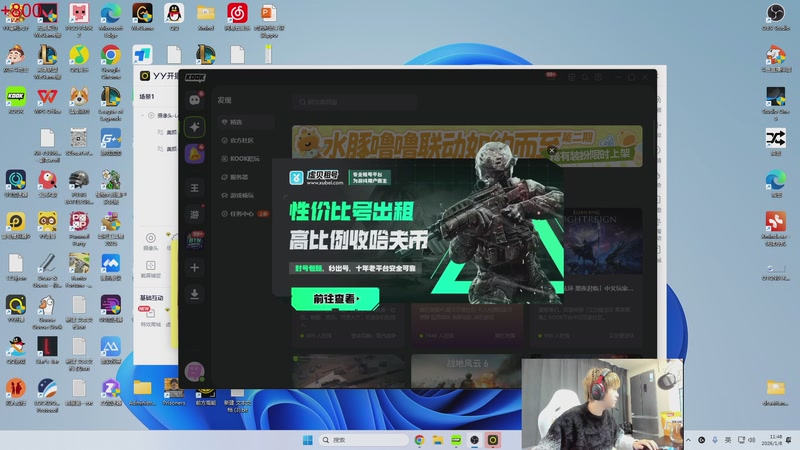
Task: Open the 王 server in KOOK sidebar
Action: (x=194, y=188)
